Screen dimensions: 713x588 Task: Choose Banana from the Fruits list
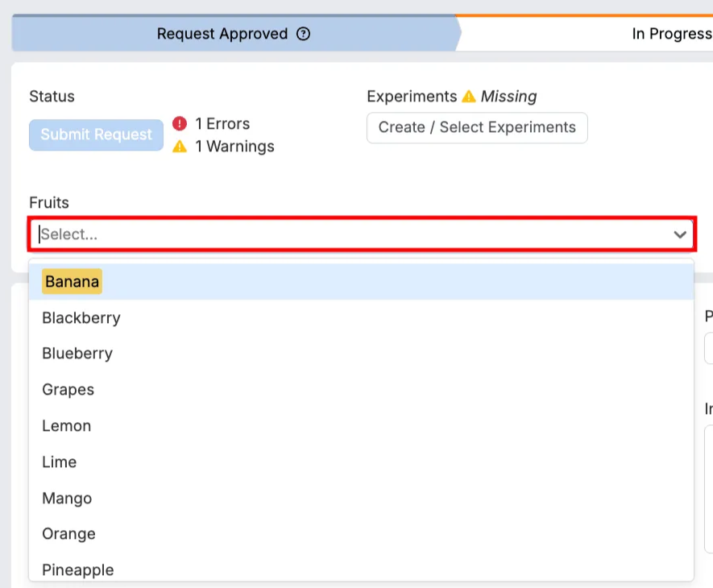[x=73, y=282]
